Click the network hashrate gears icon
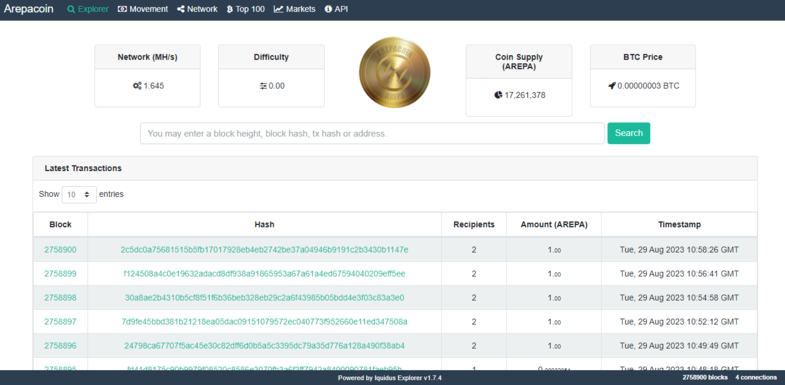The image size is (785, 385). click(137, 86)
